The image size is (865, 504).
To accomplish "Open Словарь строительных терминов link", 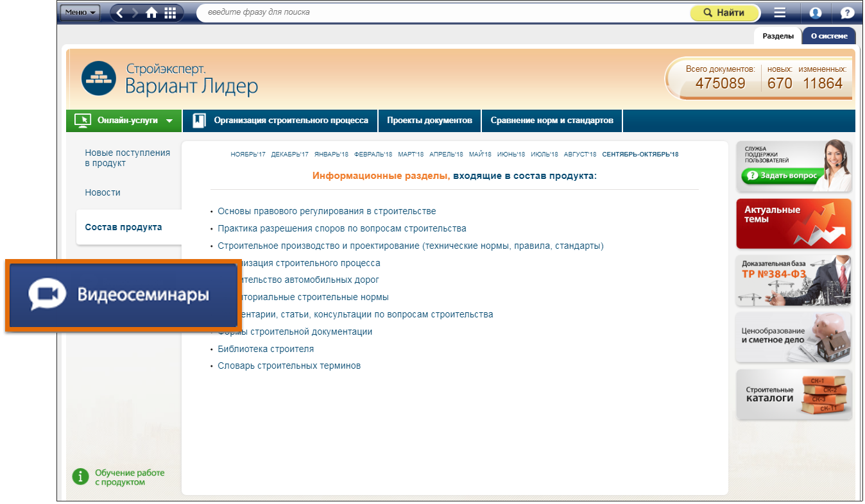I will 289,366.
